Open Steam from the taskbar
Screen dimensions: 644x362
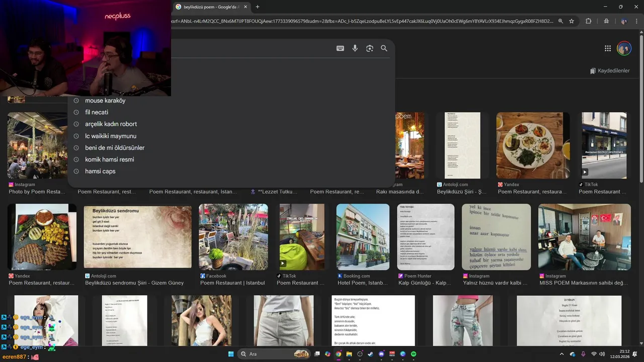pos(371,354)
